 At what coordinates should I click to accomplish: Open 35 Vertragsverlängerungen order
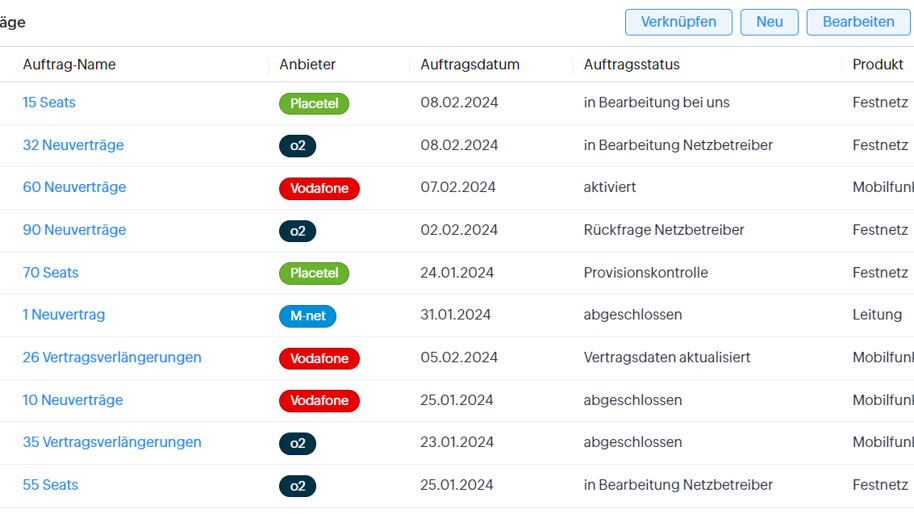[112, 442]
